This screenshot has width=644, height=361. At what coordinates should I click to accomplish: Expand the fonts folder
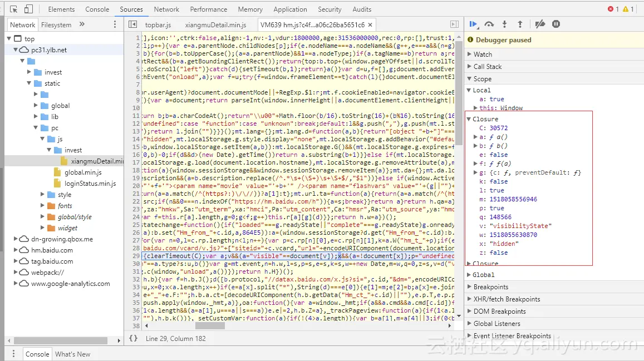[42, 205]
